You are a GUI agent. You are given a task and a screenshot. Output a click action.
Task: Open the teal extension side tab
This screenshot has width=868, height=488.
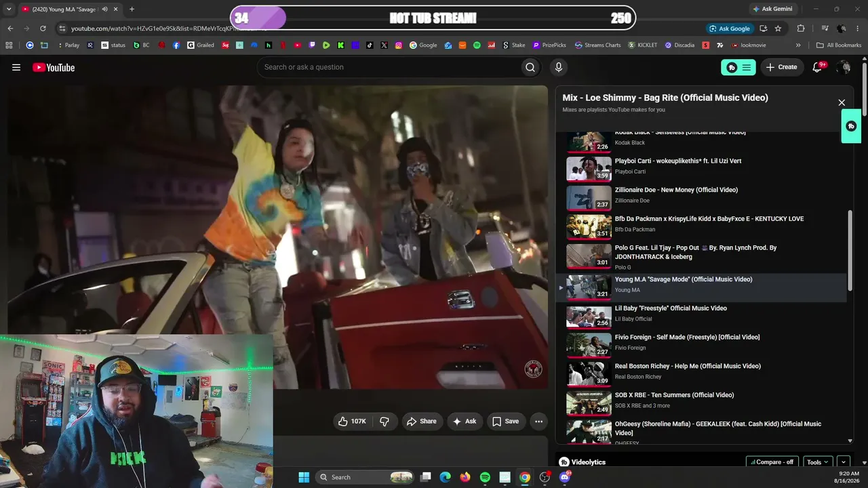coord(851,126)
